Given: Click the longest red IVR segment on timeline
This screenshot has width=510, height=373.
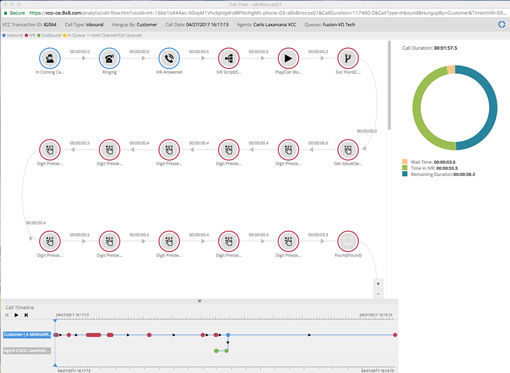Looking at the screenshot, I should coord(93,335).
